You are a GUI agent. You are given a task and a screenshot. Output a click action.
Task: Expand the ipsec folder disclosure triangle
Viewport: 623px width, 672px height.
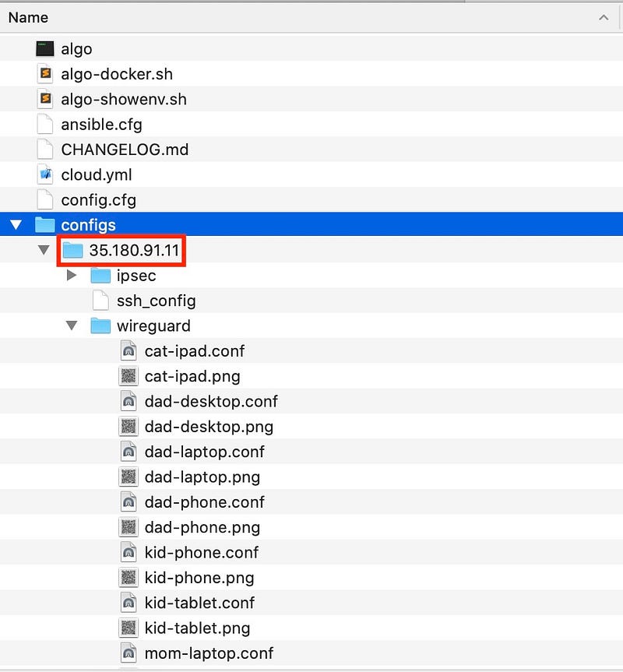pos(72,275)
